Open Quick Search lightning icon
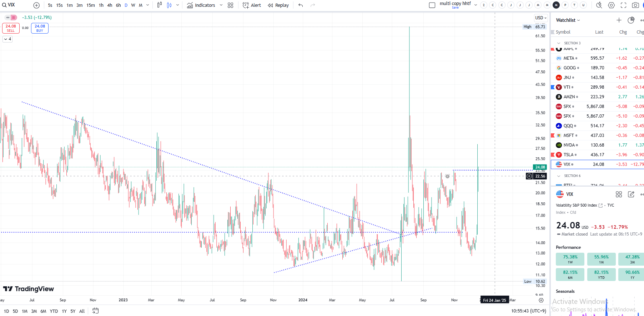This screenshot has height=316, width=644. click(599, 5)
